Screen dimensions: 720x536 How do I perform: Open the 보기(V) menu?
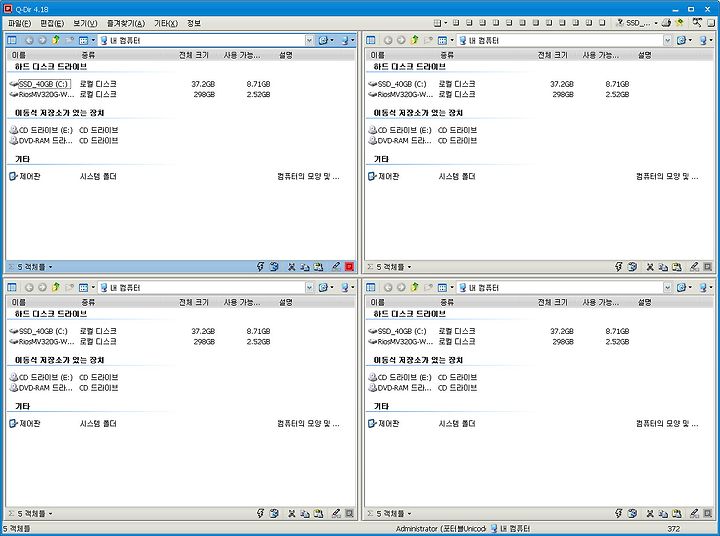(x=85, y=23)
